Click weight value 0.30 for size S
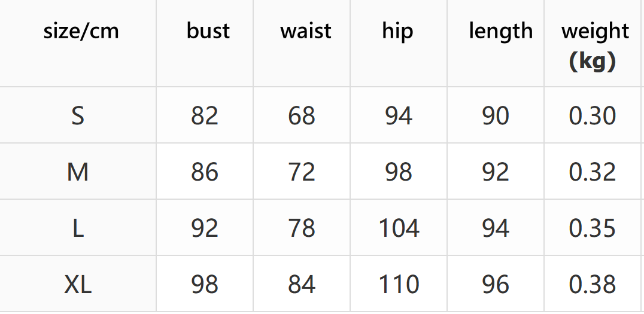This screenshot has height=314, width=644. tap(592, 116)
